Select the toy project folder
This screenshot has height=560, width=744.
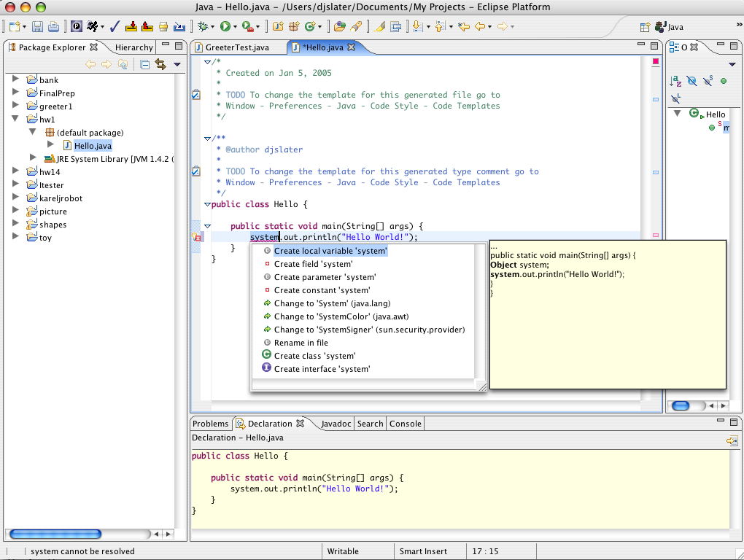(45, 238)
